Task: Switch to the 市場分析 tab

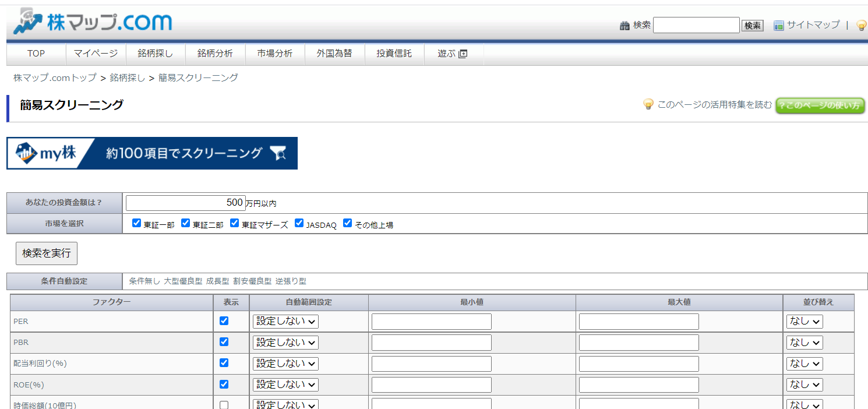Action: click(x=274, y=54)
